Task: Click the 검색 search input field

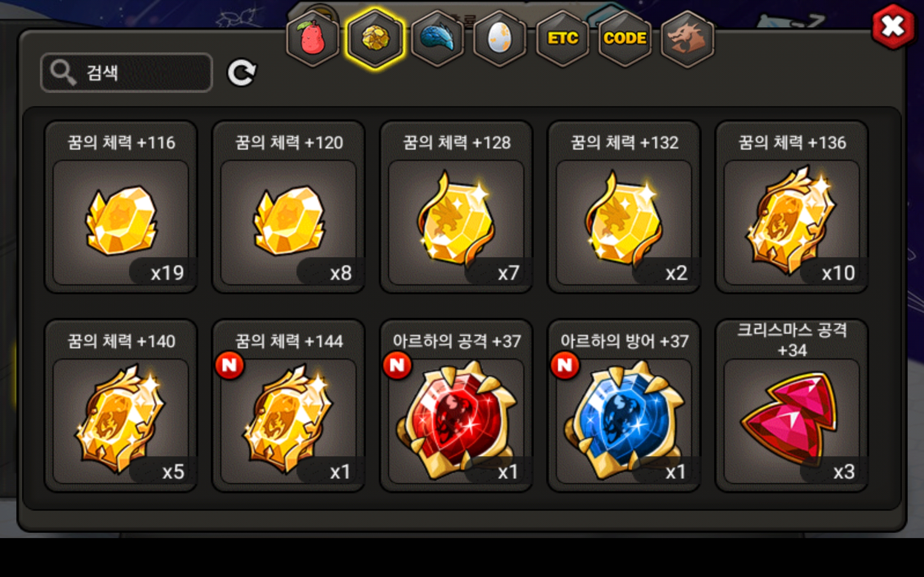Action: (126, 72)
